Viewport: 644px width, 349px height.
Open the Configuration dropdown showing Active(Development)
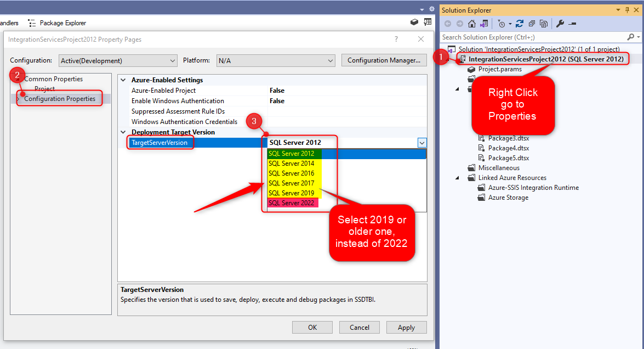[118, 60]
